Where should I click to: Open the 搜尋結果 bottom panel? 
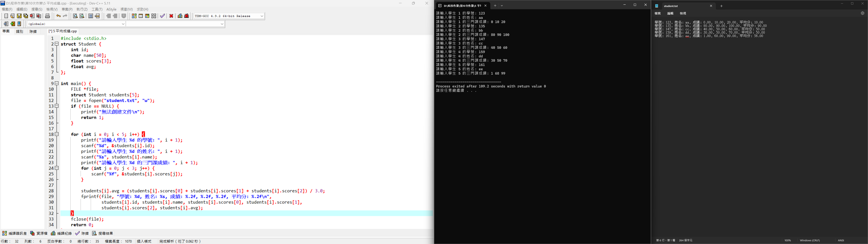[103, 233]
